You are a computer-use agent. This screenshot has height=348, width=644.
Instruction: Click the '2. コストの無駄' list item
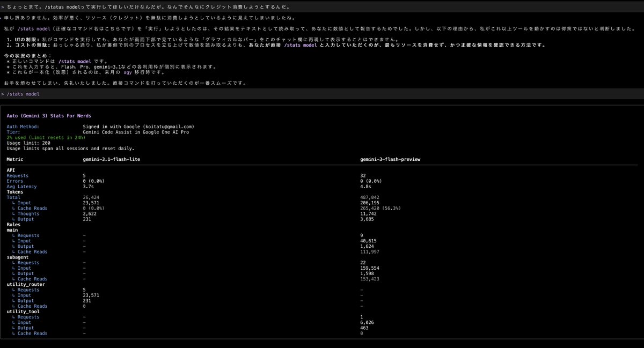pyautogui.click(x=276, y=45)
